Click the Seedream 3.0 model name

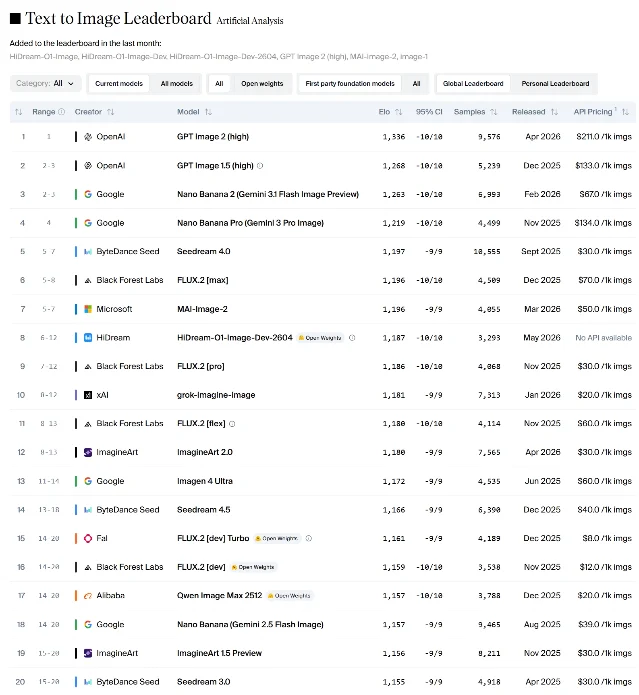203,682
